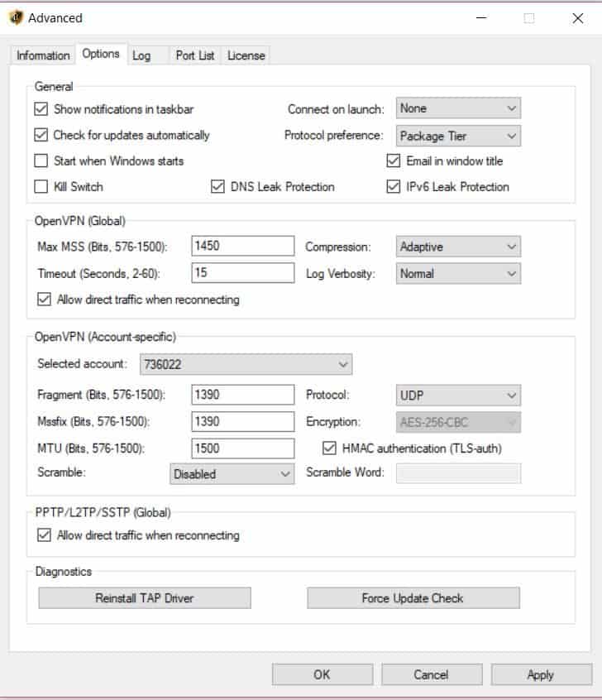Open the Compression dropdown

point(458,247)
